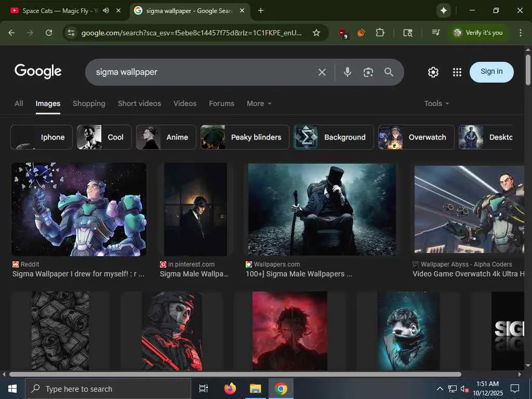The width and height of the screenshot is (532, 399).
Task: Switch to the Shopping tab
Action: tap(89, 103)
